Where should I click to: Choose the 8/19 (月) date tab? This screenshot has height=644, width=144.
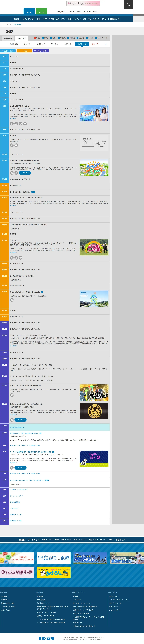(x=14, y=44)
